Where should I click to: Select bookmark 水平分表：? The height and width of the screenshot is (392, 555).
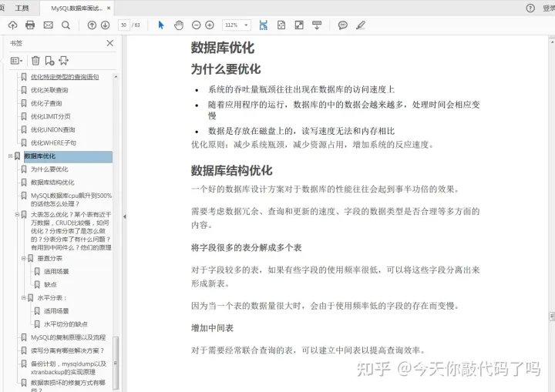point(52,298)
